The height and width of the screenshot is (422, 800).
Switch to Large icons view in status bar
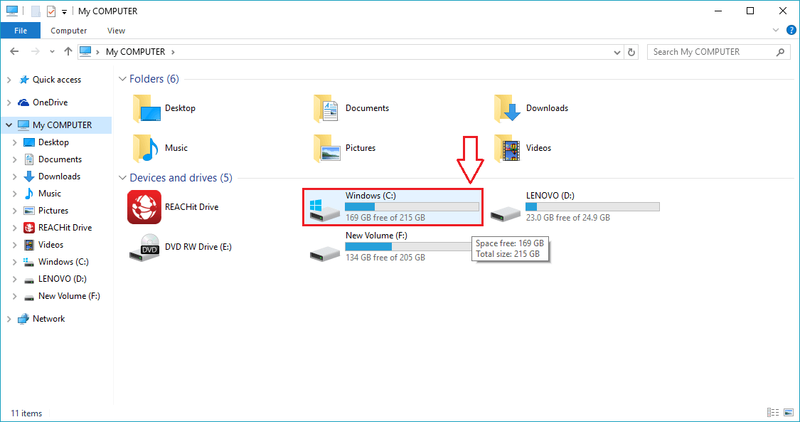point(789,412)
